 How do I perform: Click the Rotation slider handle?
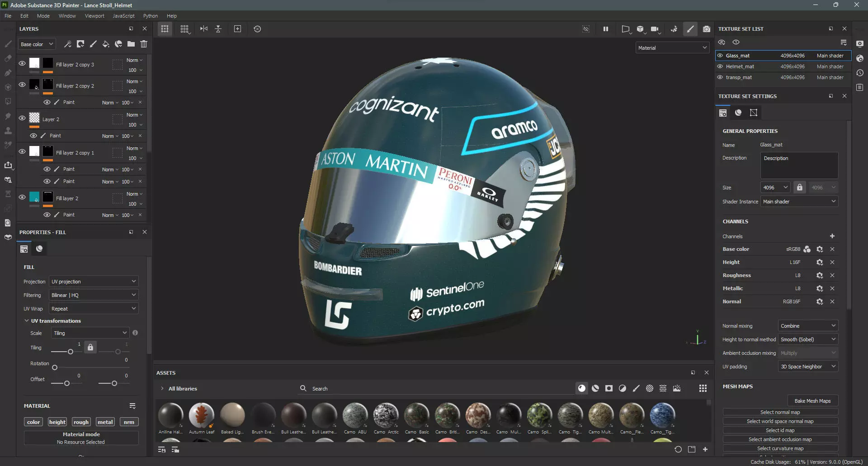(x=55, y=367)
